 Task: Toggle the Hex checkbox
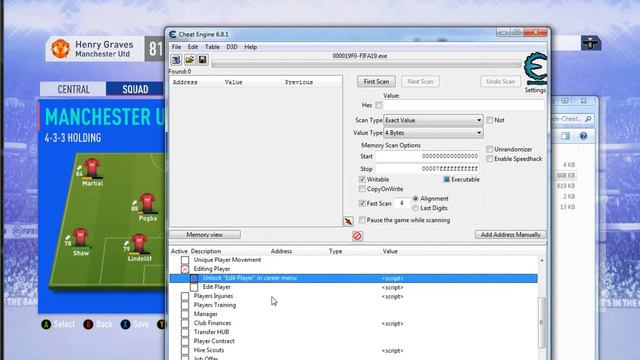(379, 105)
